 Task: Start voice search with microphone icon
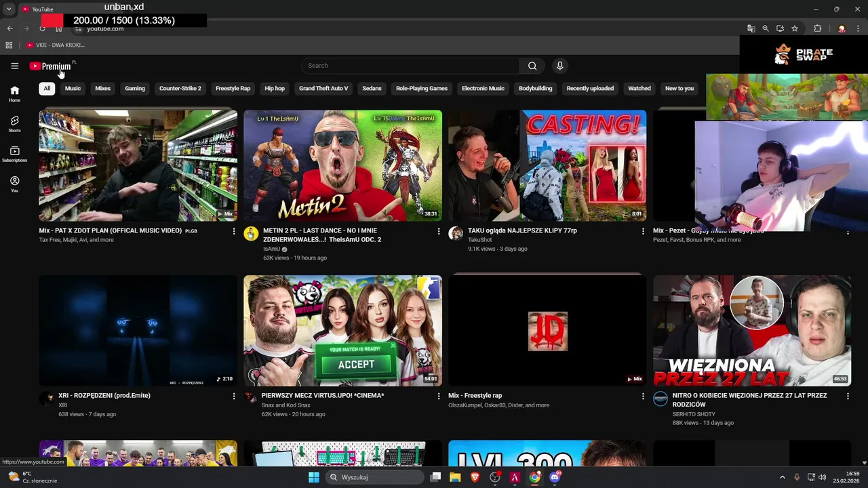pyautogui.click(x=559, y=66)
